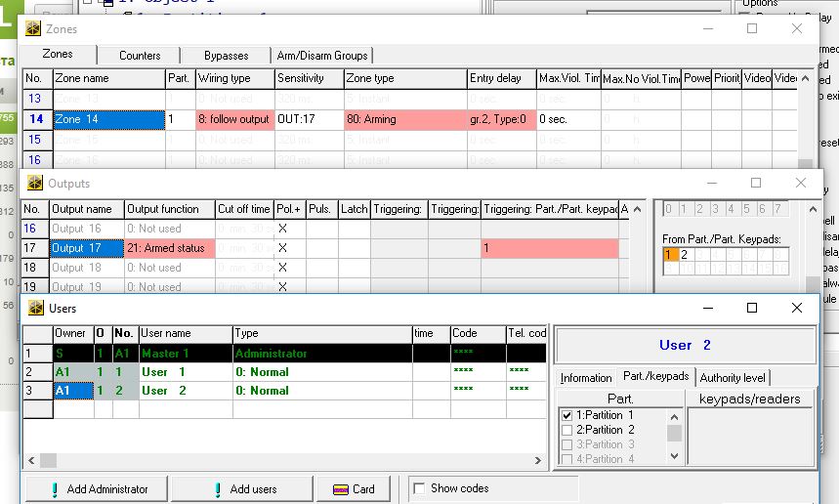The image size is (839, 504).
Task: Click the User name column header
Action: click(186, 333)
